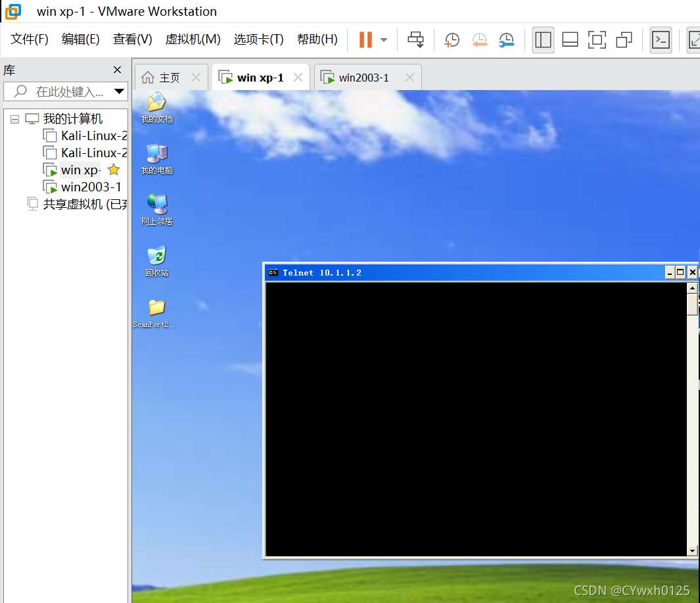The image size is (700, 603).
Task: Select 我的电脑 desktop icon
Action: pyautogui.click(x=156, y=159)
